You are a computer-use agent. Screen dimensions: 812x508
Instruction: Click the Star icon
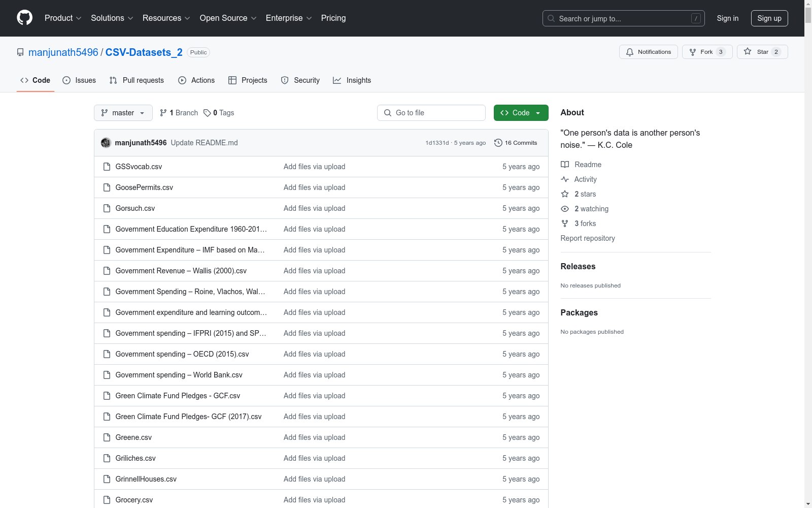point(748,51)
